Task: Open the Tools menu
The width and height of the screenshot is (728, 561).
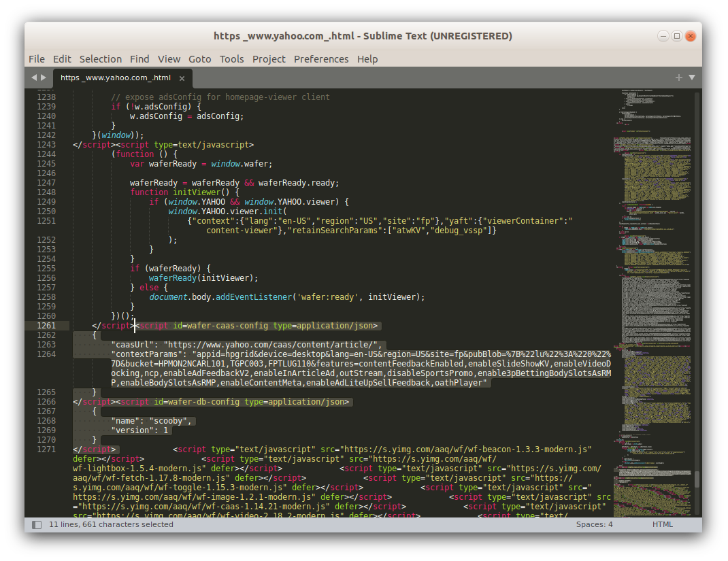Action: [231, 59]
